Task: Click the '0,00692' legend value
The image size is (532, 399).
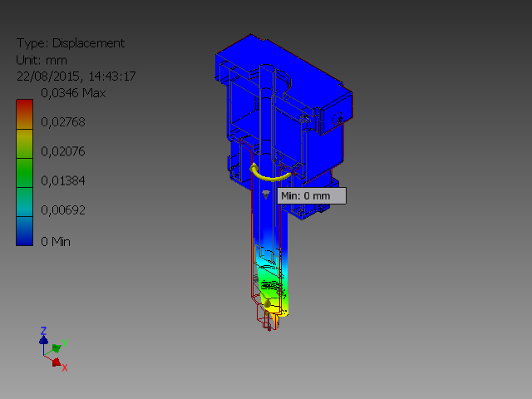Action: pos(63,210)
